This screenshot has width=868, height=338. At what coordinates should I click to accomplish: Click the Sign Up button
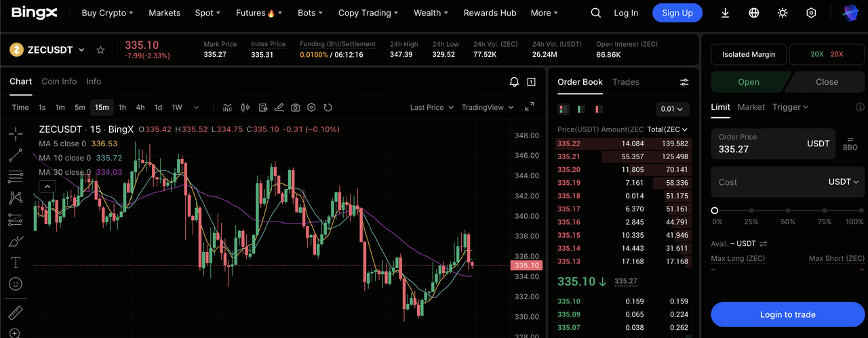(677, 13)
